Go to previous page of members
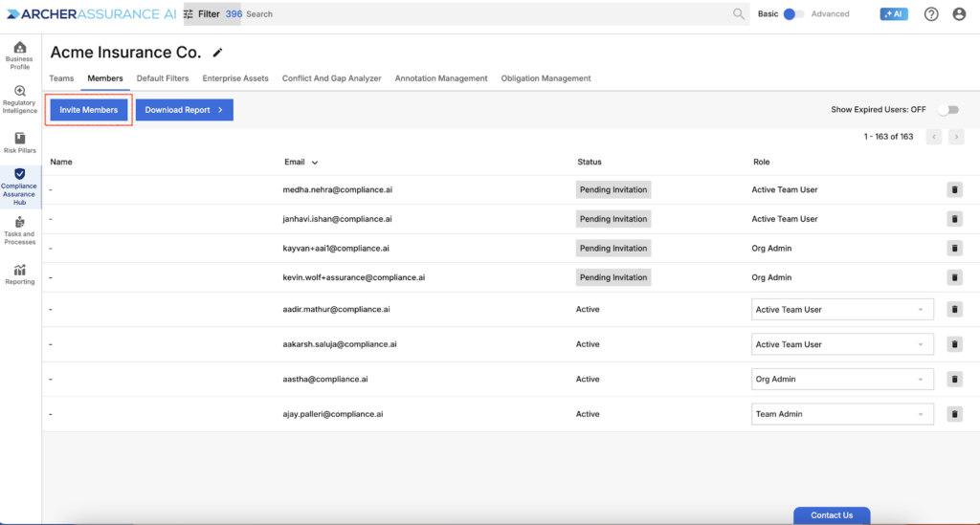 tap(934, 137)
